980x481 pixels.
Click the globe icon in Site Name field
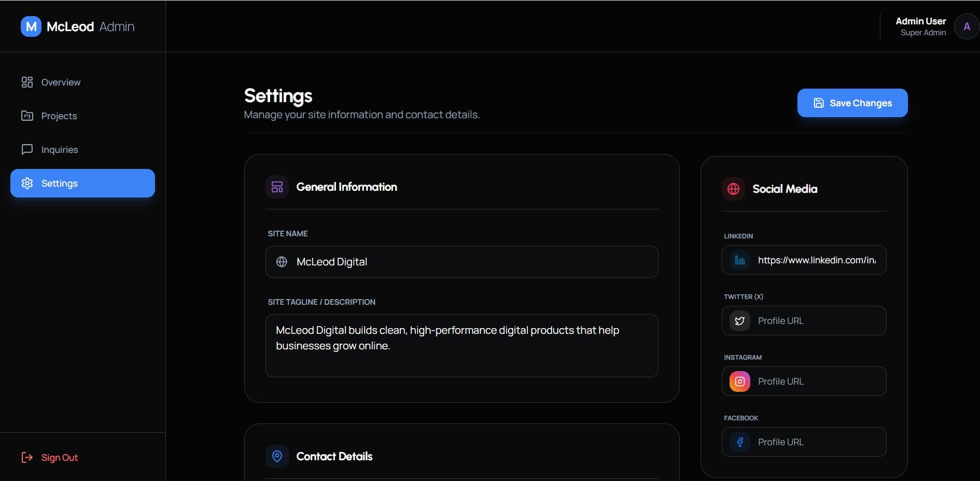(x=282, y=262)
